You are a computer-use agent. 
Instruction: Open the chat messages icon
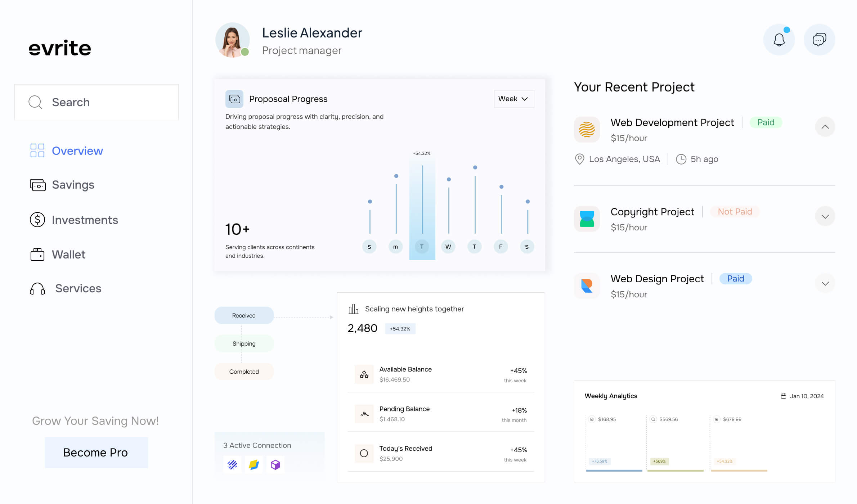(x=819, y=40)
